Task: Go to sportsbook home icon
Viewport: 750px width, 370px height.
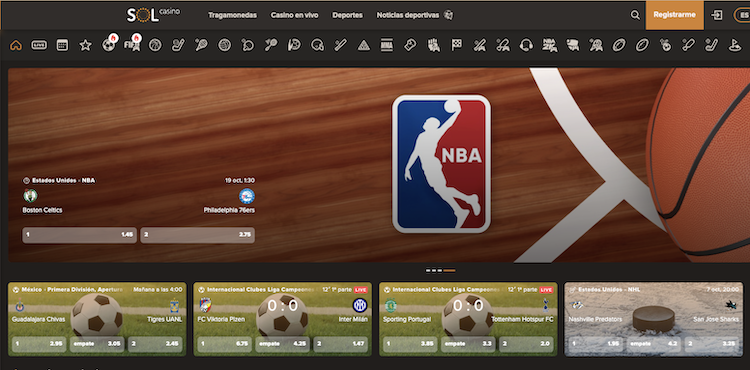Action: point(16,45)
